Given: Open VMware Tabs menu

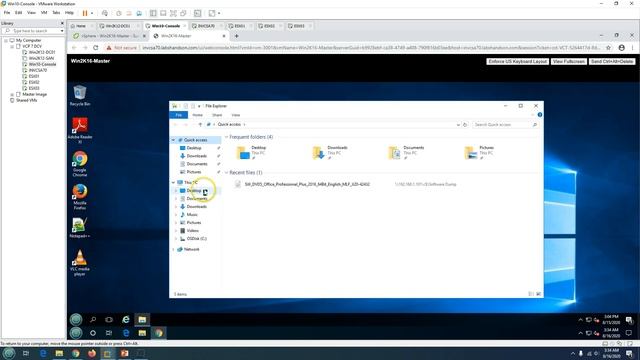Looking at the screenshot, I should [56, 13].
